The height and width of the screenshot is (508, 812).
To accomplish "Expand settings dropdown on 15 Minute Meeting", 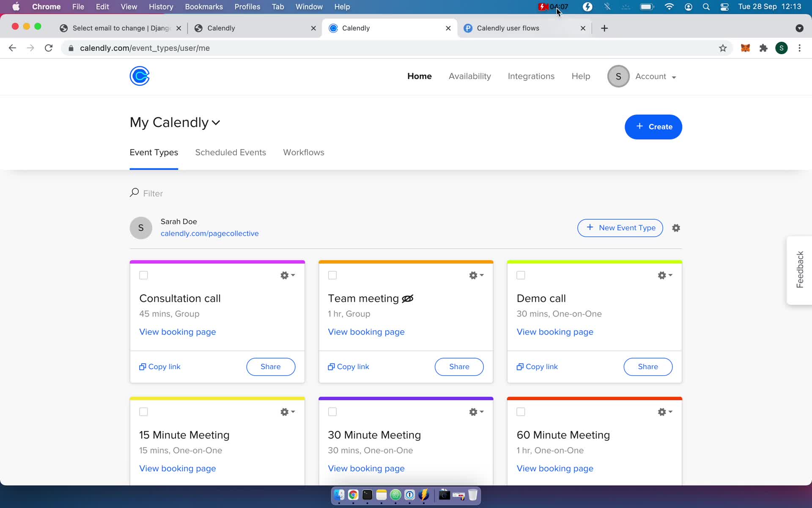I will [287, 411].
